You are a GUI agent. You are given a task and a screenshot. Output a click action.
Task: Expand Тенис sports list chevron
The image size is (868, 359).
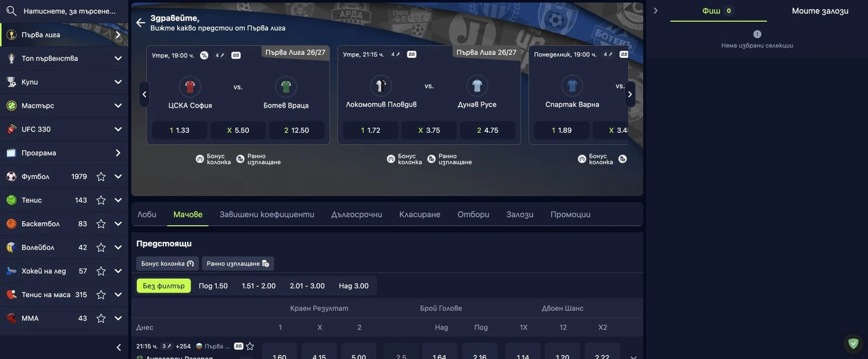(x=118, y=200)
